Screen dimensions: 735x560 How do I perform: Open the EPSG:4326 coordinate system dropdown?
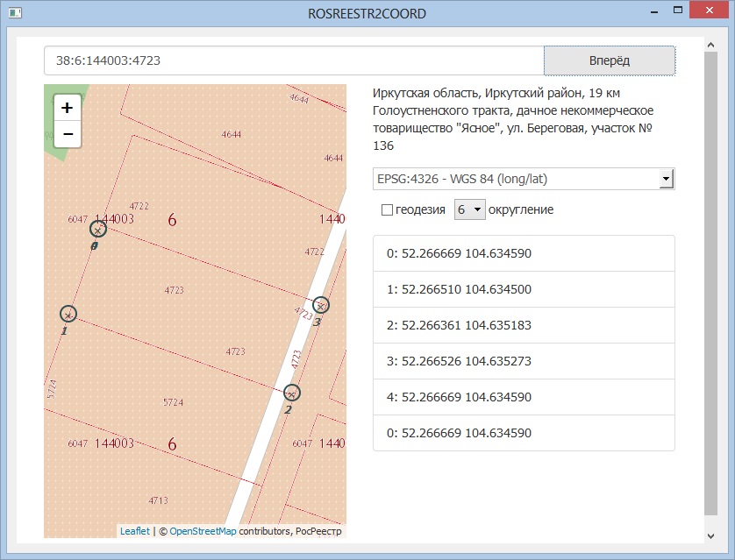524,179
